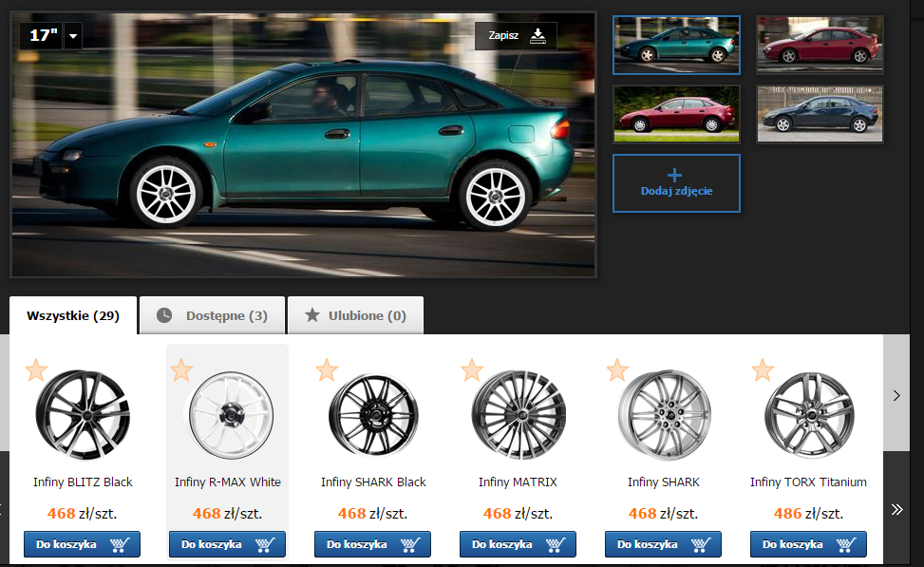Click Do koszyka under Infiny TORX Titanium
This screenshot has height=567, width=924.
(808, 544)
